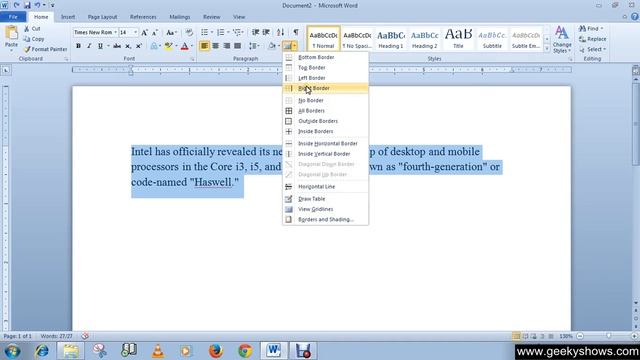Image resolution: width=640 pixels, height=360 pixels.
Task: Switch to the Page Layout tab
Action: point(102,17)
